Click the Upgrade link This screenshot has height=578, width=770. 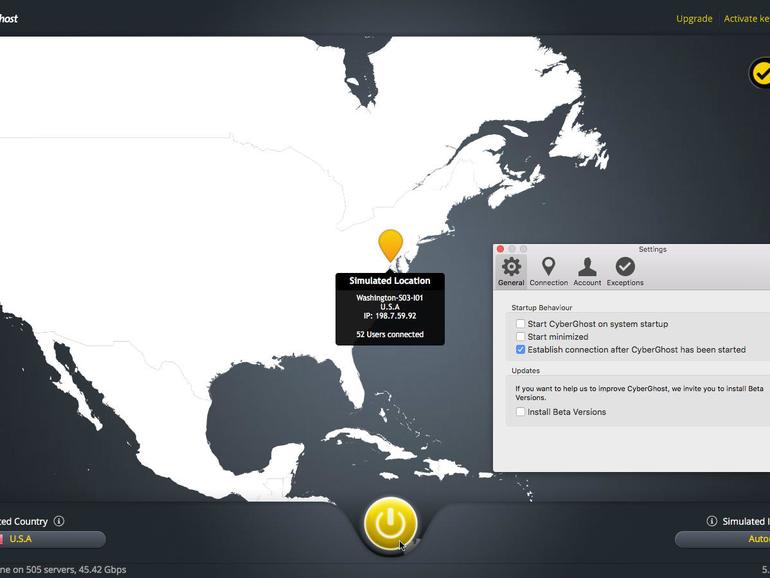tap(694, 19)
